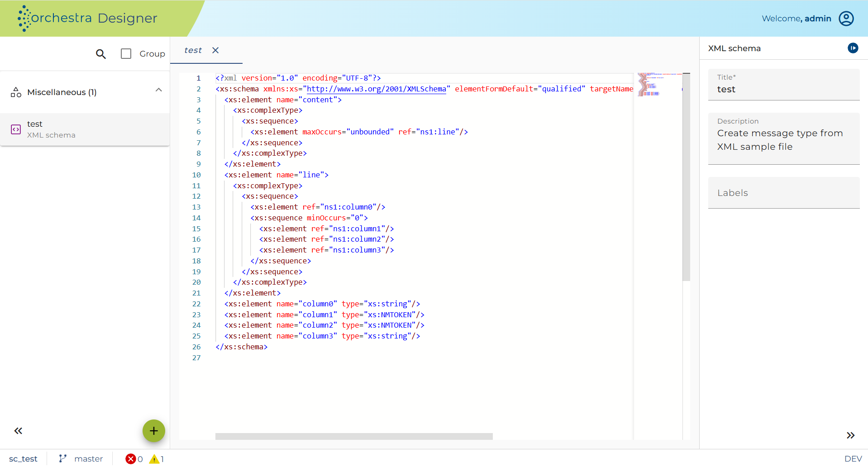Edit the Title field containing test
Screen dimensions: 868x467
[x=784, y=85]
